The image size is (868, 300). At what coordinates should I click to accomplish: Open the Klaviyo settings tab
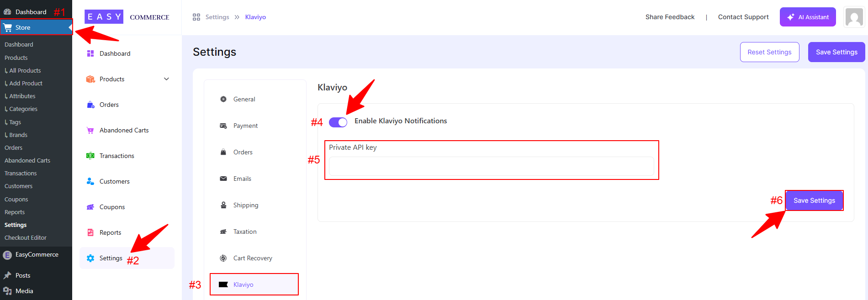(254, 284)
